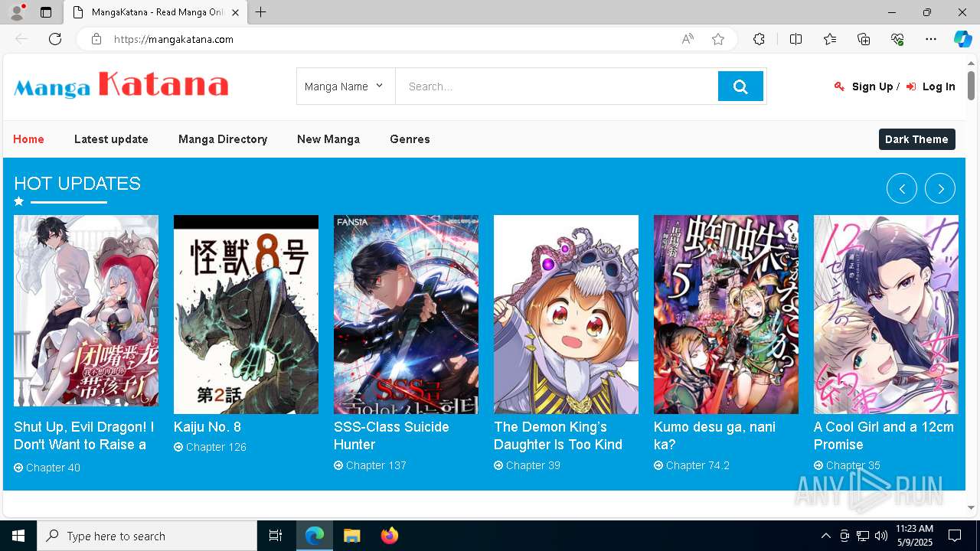This screenshot has height=551, width=980.
Task: Open the Genres menu
Action: 410,139
